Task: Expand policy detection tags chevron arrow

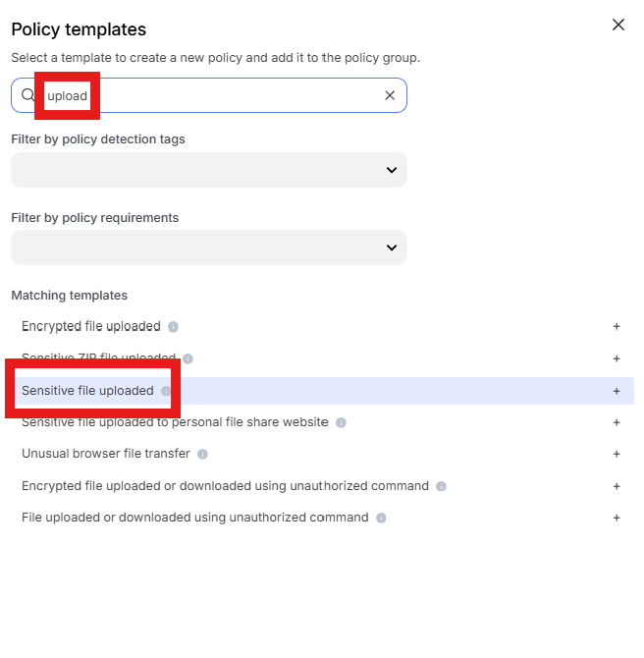Action: coord(392,170)
